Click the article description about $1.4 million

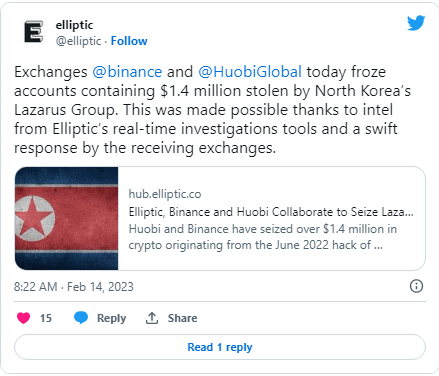point(263,237)
